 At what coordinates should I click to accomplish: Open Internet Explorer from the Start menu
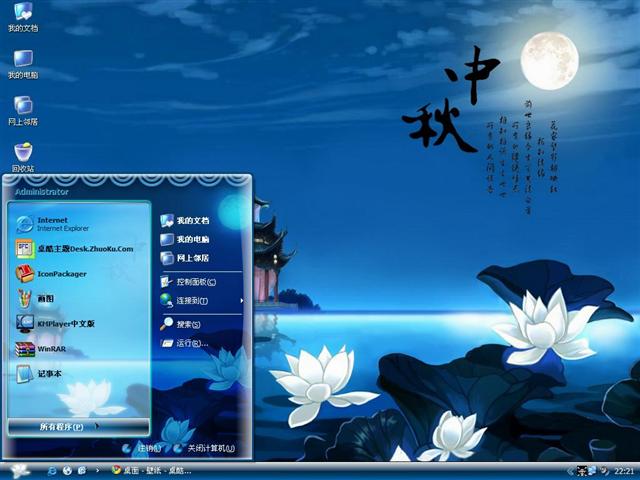click(x=60, y=223)
